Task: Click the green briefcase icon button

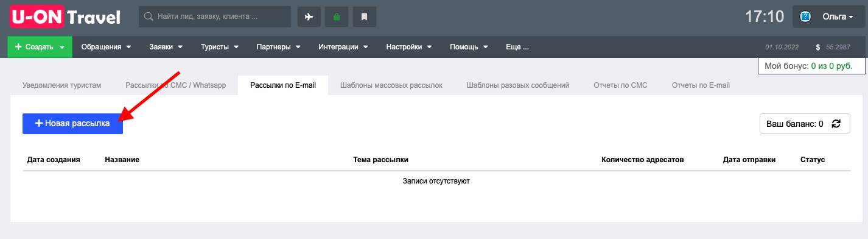Action: pyautogui.click(x=337, y=17)
